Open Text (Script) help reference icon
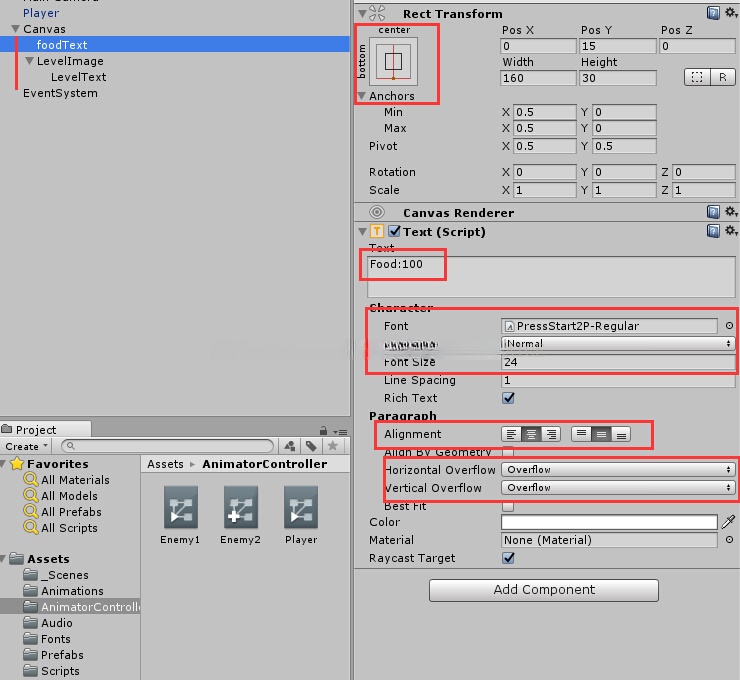The height and width of the screenshot is (680, 740). [x=713, y=231]
